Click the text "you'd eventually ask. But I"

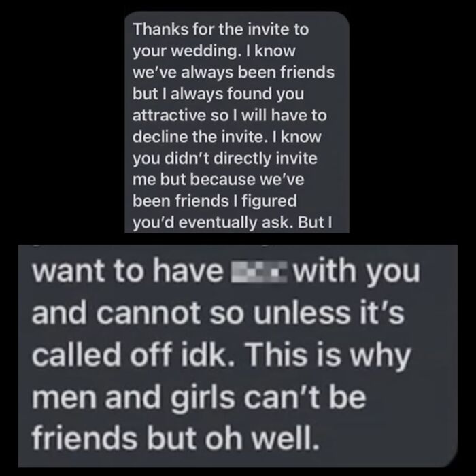(x=233, y=223)
